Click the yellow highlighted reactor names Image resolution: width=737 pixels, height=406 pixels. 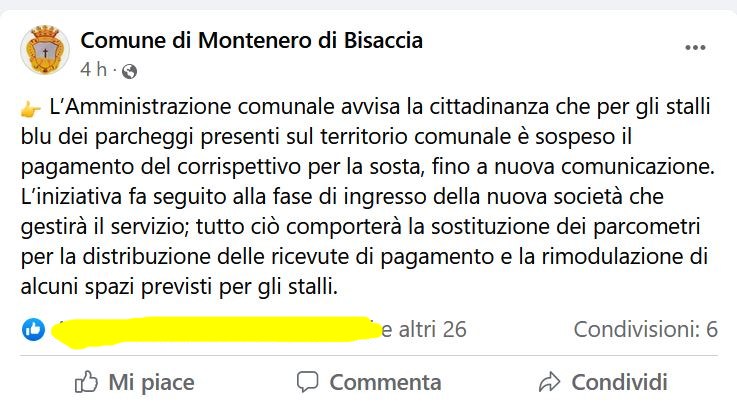click(216, 332)
